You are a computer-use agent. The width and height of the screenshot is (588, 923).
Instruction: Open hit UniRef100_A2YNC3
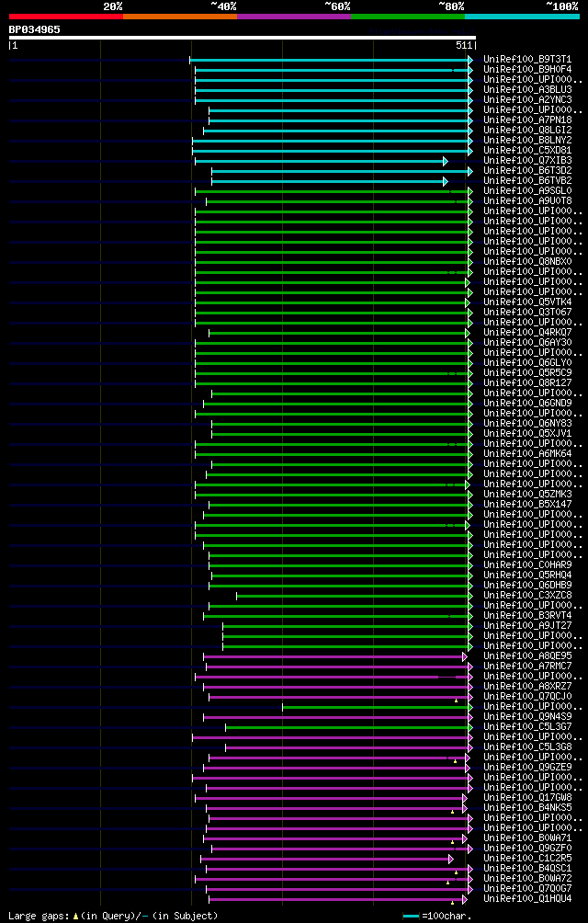click(x=527, y=100)
